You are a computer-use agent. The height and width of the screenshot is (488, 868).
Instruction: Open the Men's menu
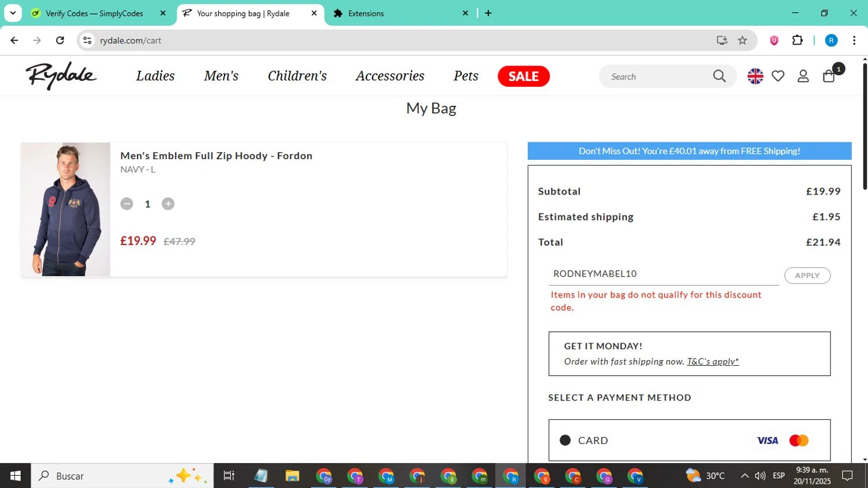click(221, 76)
